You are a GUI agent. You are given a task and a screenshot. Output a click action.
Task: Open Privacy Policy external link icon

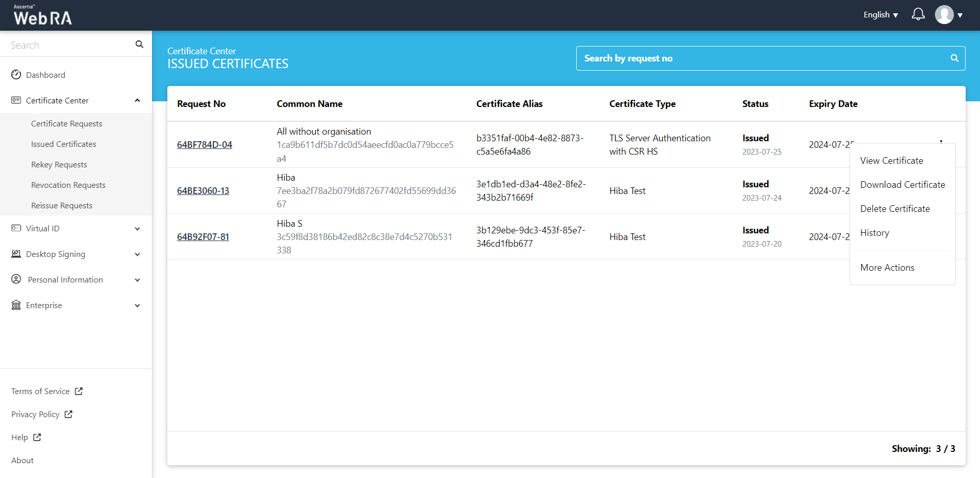click(69, 414)
